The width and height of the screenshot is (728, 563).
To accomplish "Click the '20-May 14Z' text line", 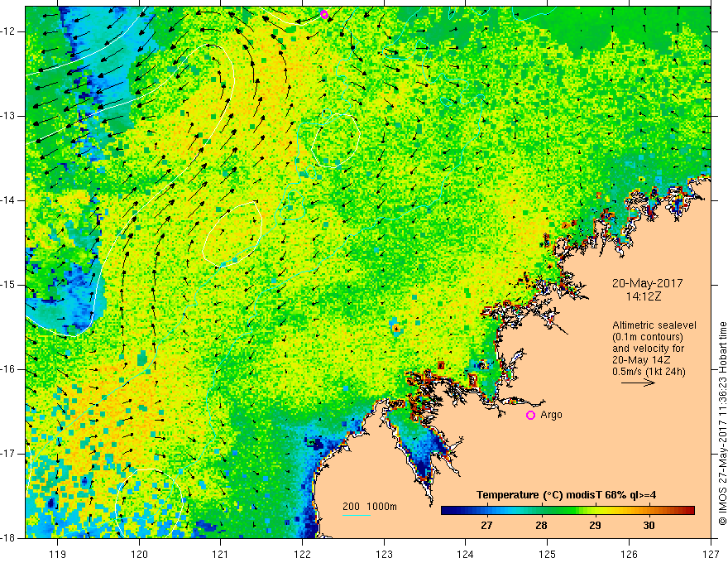I will (x=641, y=360).
